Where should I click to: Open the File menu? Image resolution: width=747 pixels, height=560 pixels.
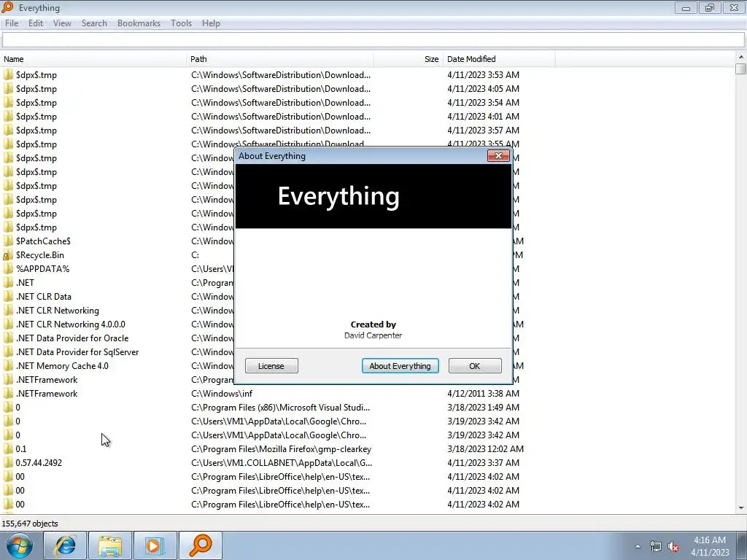(12, 23)
